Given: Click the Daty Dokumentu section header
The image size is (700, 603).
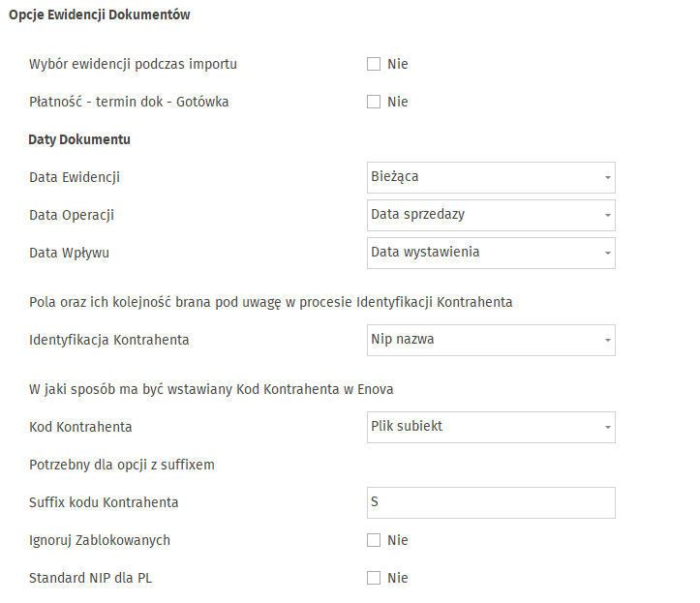Looking at the screenshot, I should [79, 139].
